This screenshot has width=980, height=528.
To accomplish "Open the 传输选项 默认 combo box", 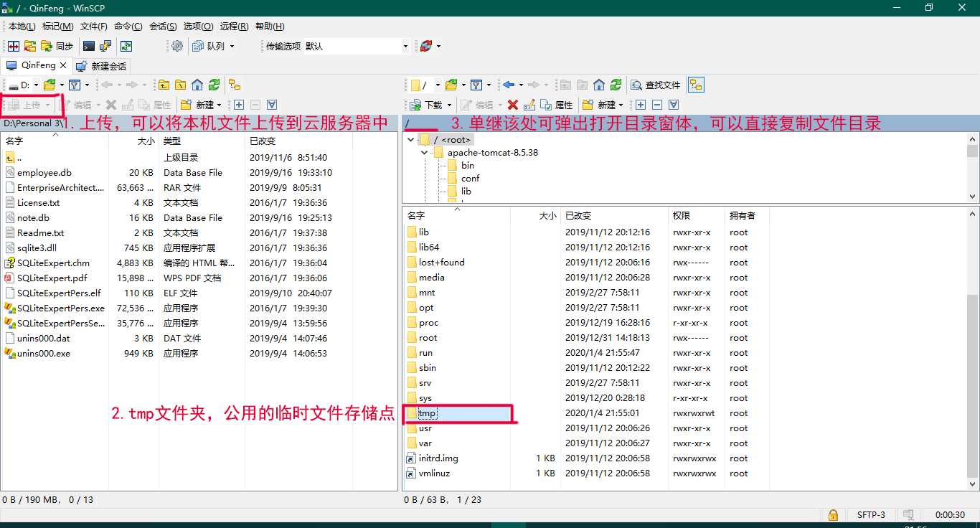I will coord(357,46).
